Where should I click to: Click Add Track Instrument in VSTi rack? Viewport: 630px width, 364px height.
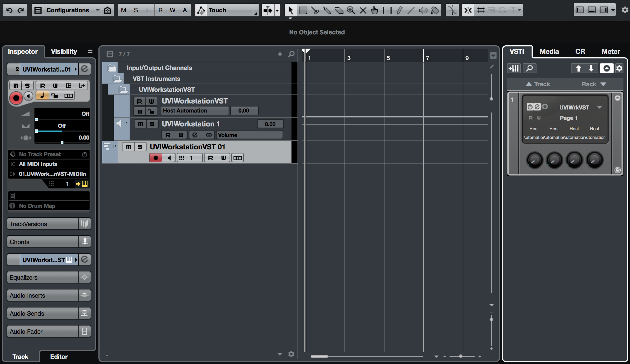point(514,68)
